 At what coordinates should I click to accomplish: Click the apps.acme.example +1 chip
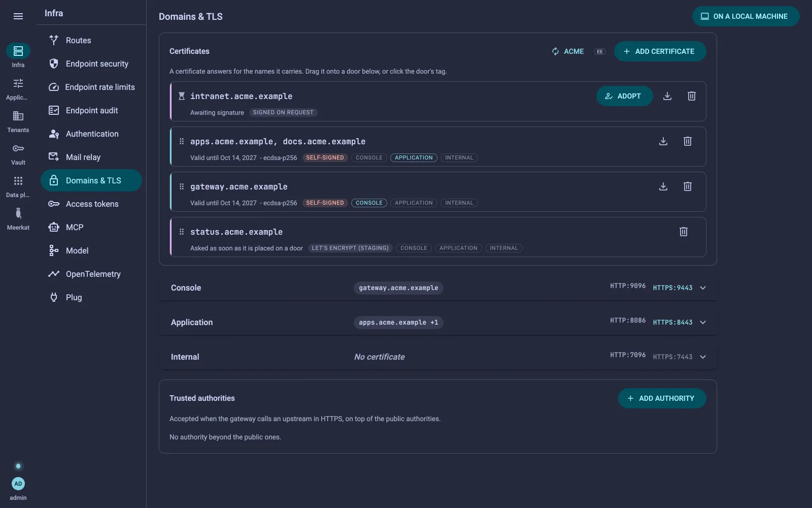(x=398, y=323)
